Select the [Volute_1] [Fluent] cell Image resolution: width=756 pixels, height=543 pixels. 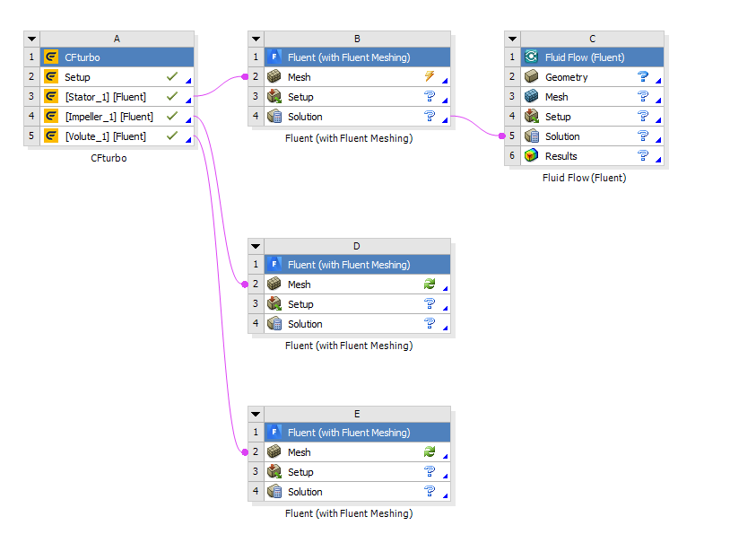pyautogui.click(x=105, y=136)
